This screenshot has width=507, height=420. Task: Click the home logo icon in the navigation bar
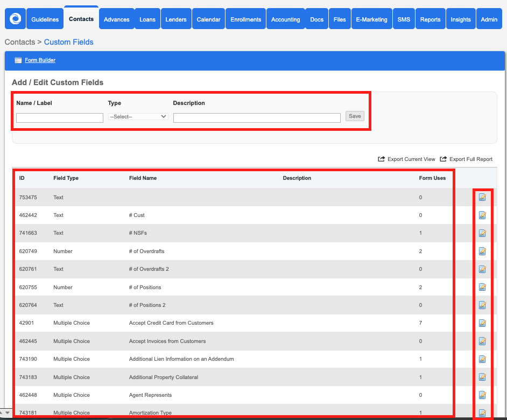click(15, 19)
